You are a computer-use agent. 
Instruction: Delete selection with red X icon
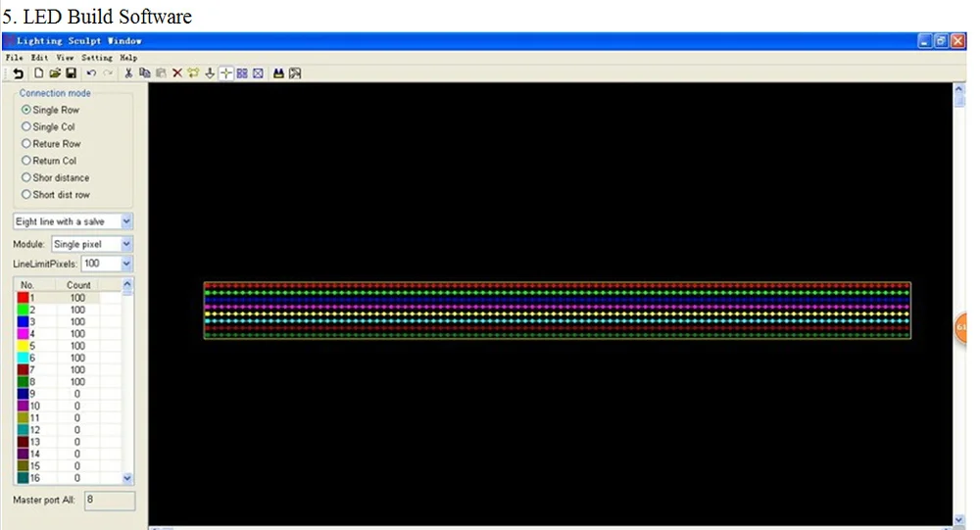click(x=176, y=73)
